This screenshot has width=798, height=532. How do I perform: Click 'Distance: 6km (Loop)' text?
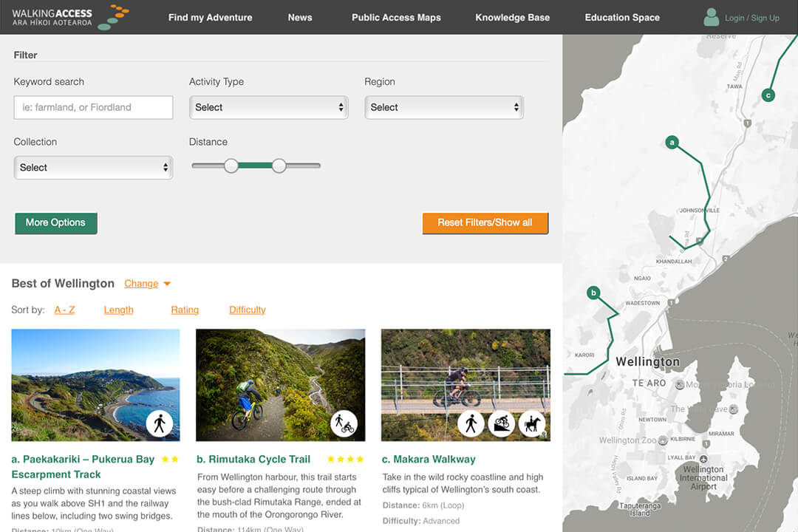(423, 505)
